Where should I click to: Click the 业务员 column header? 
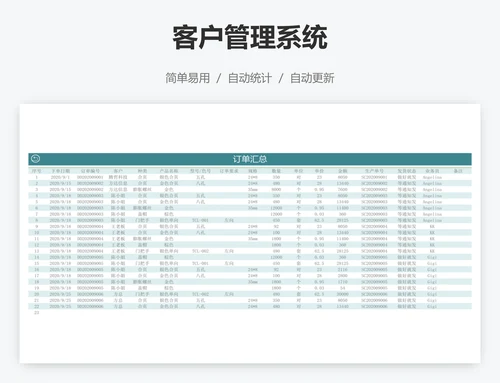[432, 171]
